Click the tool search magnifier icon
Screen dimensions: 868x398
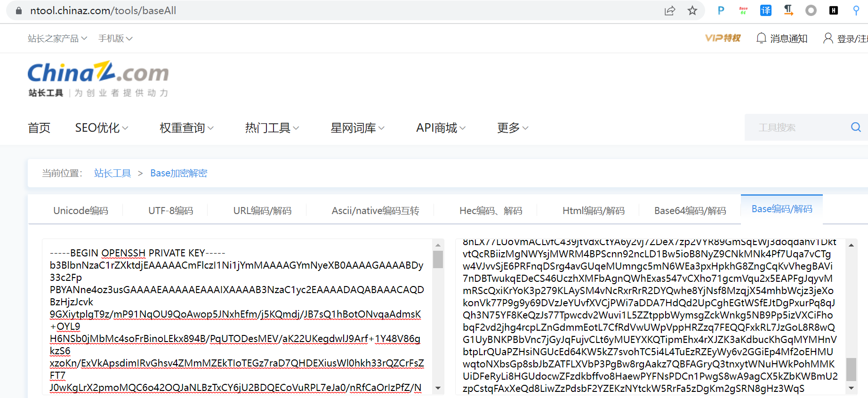pyautogui.click(x=856, y=127)
